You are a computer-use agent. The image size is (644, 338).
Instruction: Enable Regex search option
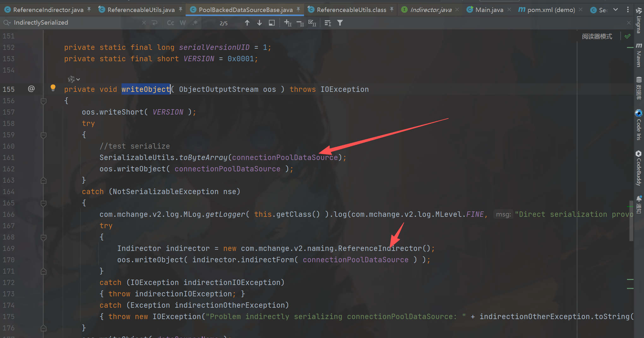click(195, 23)
